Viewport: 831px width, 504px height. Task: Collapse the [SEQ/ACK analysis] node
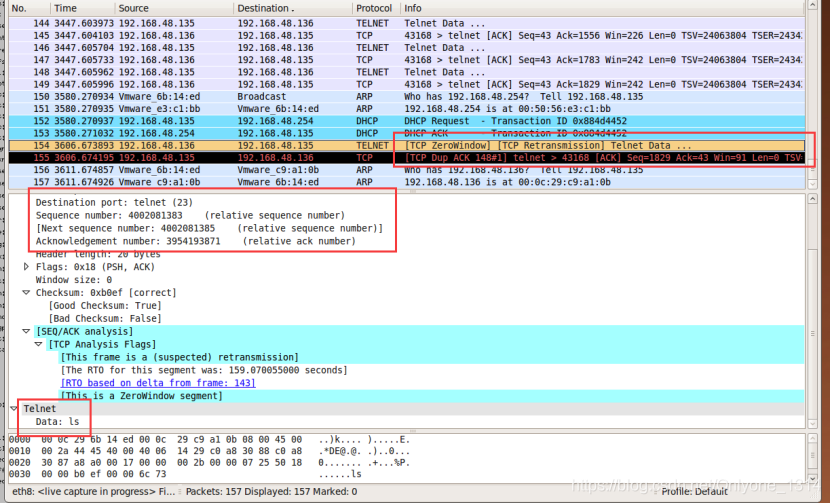25,331
